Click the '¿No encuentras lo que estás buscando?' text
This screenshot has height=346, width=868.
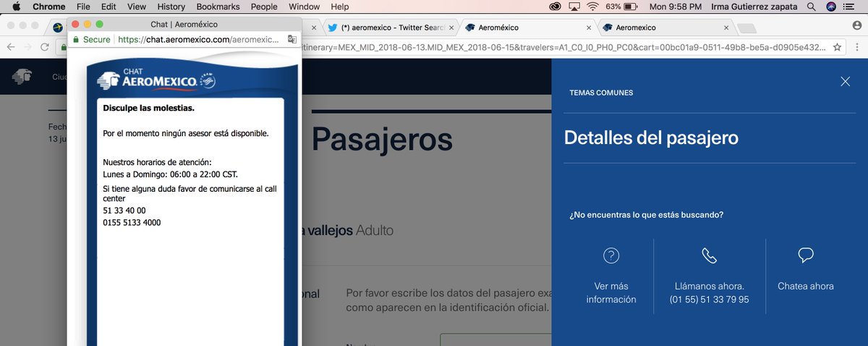click(647, 215)
